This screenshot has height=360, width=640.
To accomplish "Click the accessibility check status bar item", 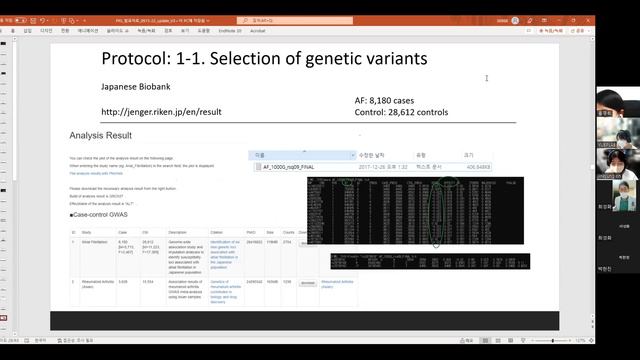I will (x=75, y=340).
